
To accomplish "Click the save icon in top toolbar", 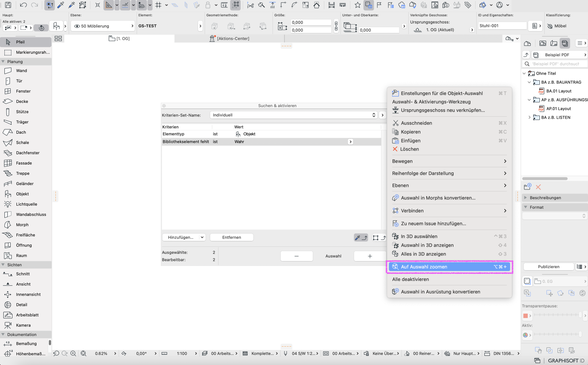I will [x=8, y=5].
